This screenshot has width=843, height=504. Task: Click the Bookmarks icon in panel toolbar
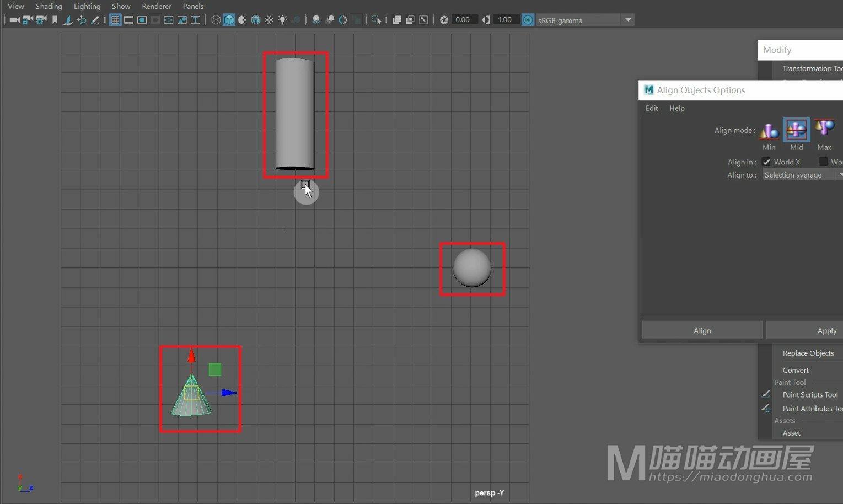pyautogui.click(x=55, y=20)
